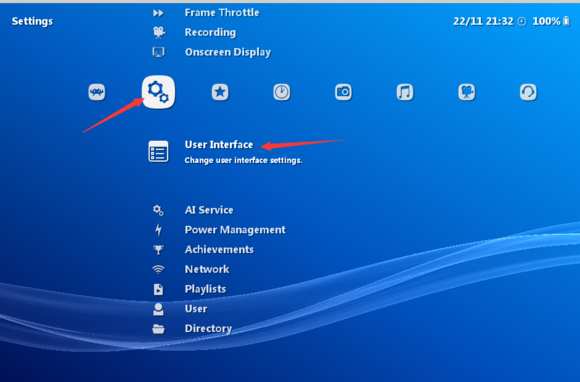580x382 pixels.
Task: Click the Power Management lightning icon
Action: click(x=158, y=230)
